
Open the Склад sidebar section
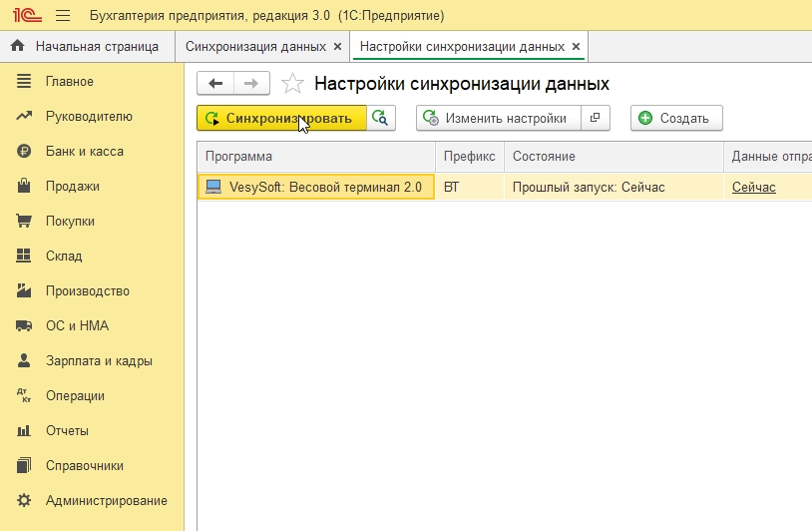coord(64,257)
